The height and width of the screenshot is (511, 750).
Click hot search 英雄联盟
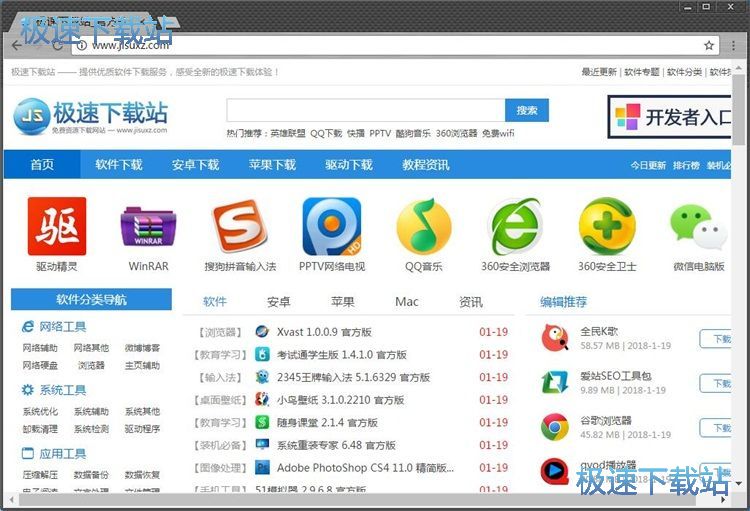(288, 133)
